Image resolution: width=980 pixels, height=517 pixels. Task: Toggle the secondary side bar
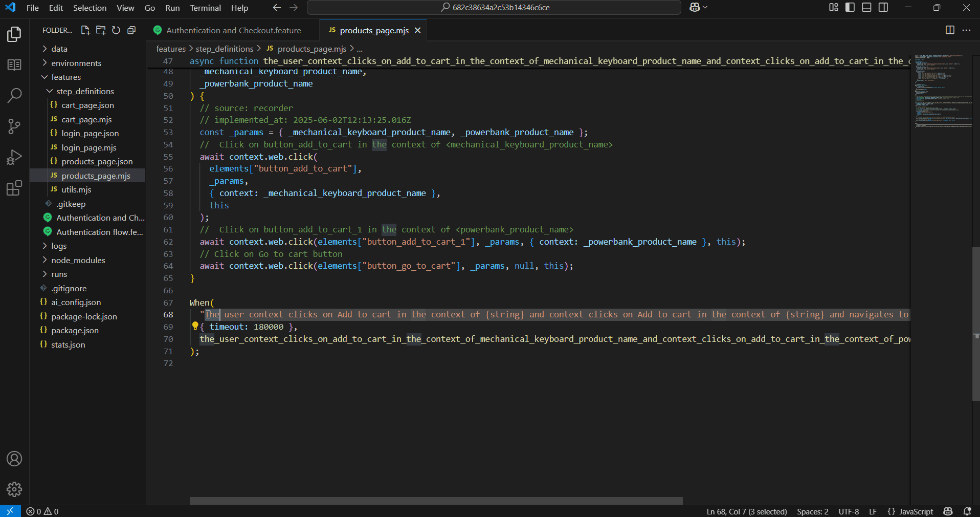tap(883, 7)
